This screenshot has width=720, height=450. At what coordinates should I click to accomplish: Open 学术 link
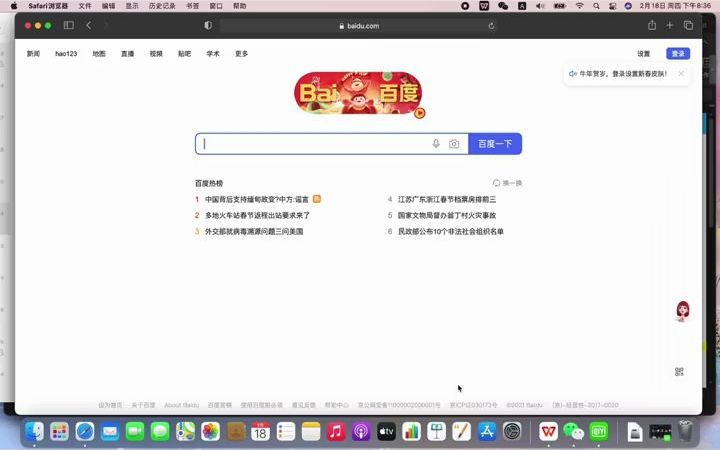(213, 53)
